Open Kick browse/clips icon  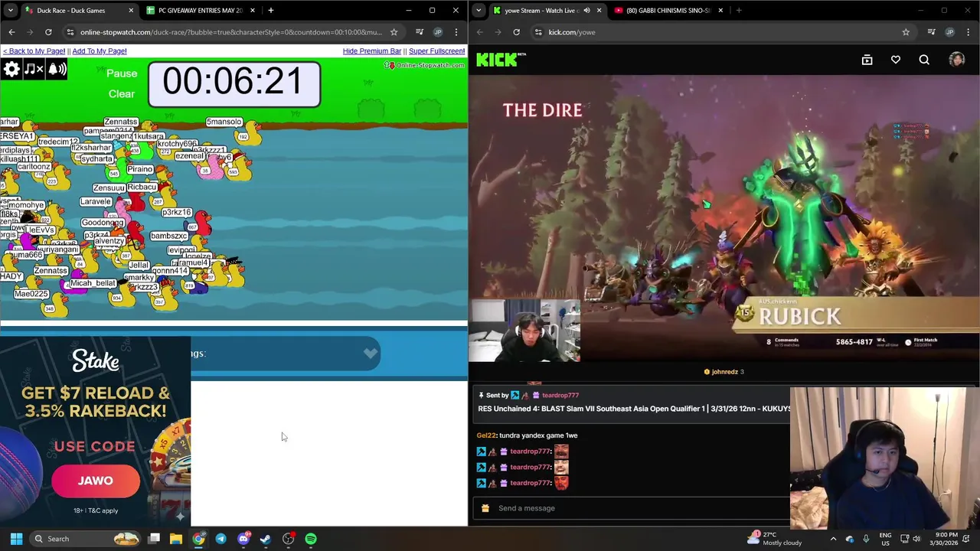867,60
